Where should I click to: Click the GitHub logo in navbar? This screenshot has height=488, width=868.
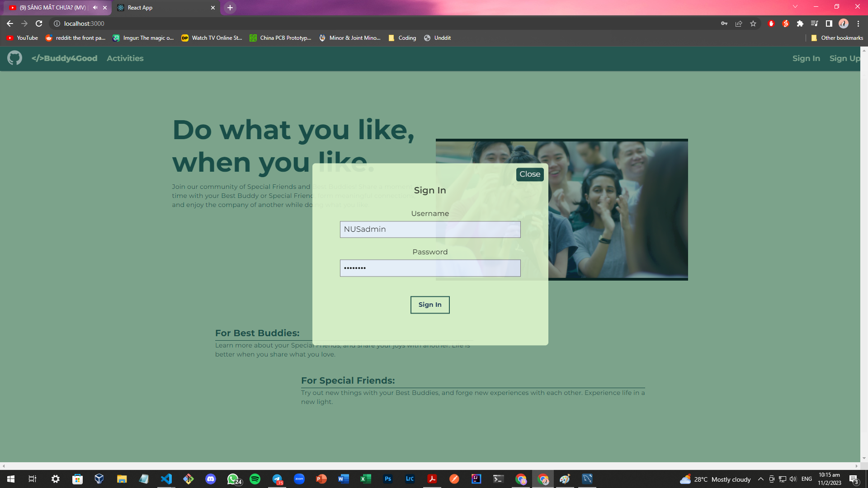pos(14,58)
